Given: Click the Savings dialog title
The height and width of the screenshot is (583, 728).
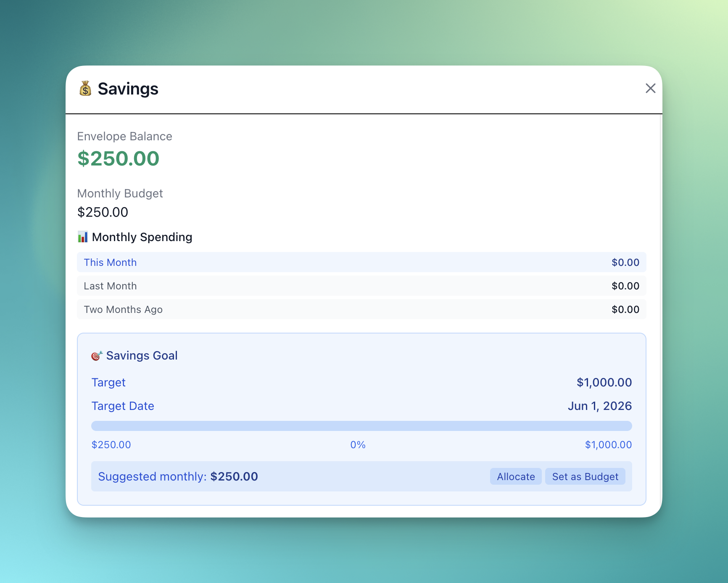Looking at the screenshot, I should click(x=128, y=89).
